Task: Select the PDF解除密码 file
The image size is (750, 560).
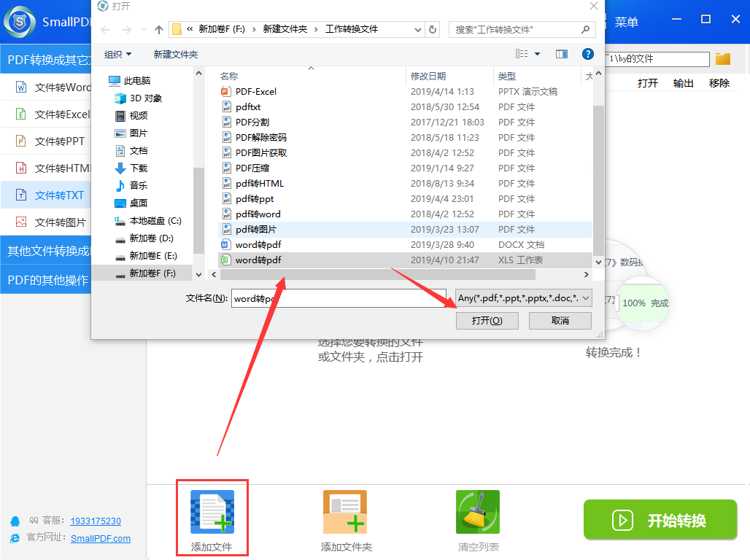Action: pyautogui.click(x=405, y=137)
